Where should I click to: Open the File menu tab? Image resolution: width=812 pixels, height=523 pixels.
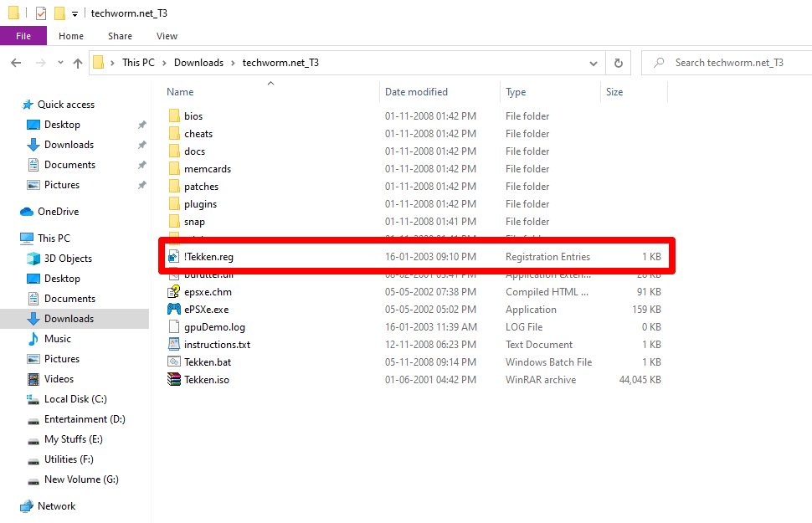pos(23,36)
